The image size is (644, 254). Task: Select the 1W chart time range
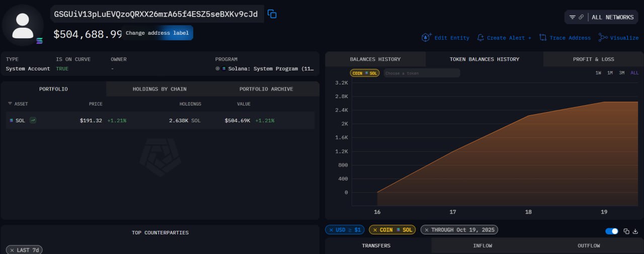(x=598, y=73)
